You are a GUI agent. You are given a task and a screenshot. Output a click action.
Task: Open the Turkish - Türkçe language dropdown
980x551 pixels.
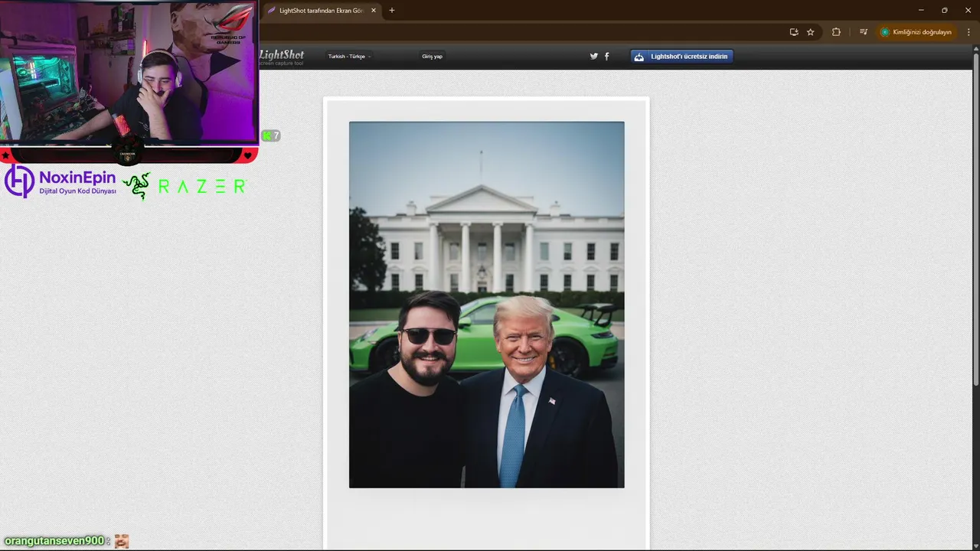pyautogui.click(x=349, y=57)
